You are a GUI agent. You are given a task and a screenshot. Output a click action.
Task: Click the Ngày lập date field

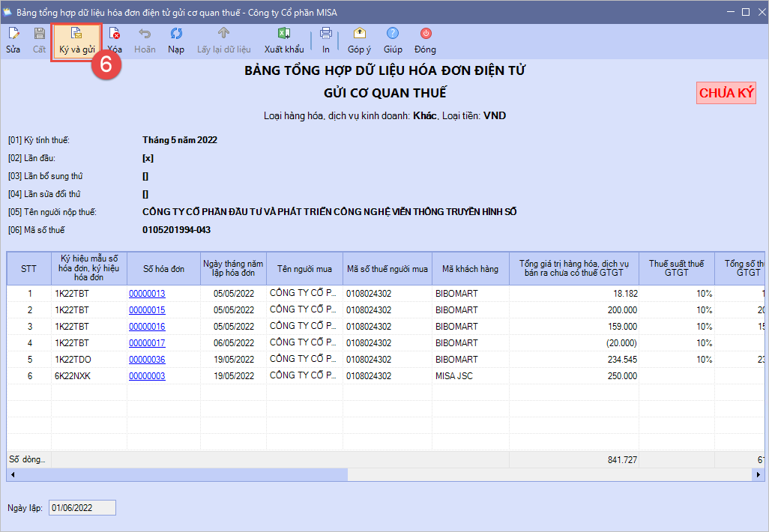[82, 508]
